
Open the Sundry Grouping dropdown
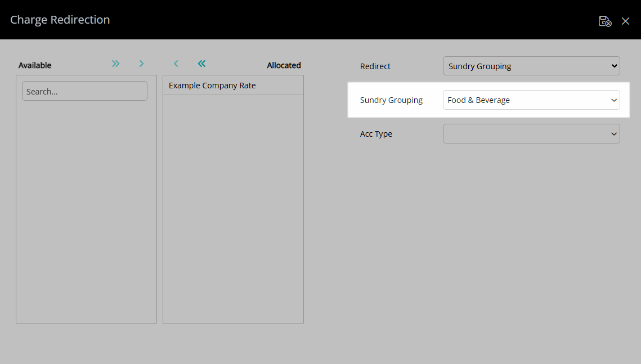tap(531, 100)
